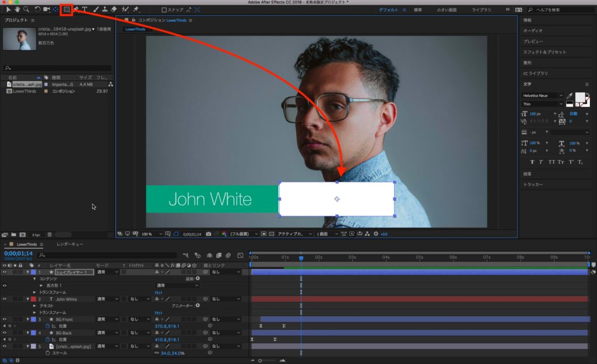Pick the Horizontal Type tool
The height and width of the screenshot is (364, 597).
(x=85, y=9)
